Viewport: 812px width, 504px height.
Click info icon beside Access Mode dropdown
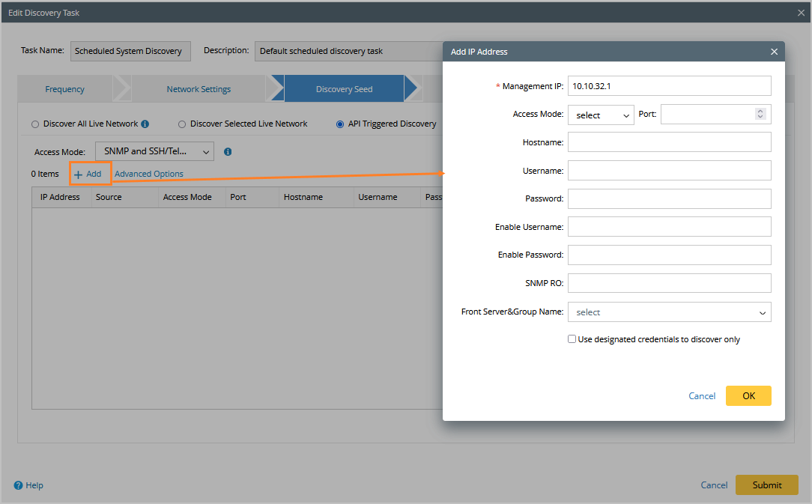pos(228,151)
